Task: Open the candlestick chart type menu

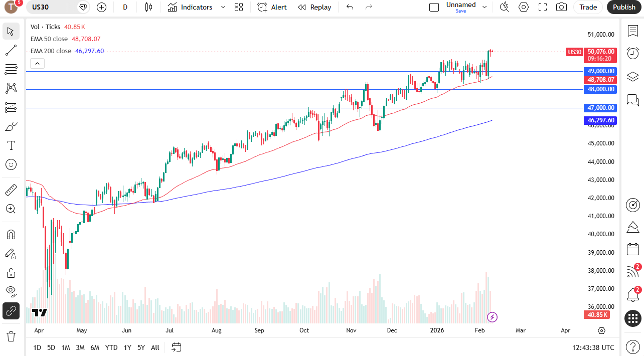Action: [x=148, y=7]
